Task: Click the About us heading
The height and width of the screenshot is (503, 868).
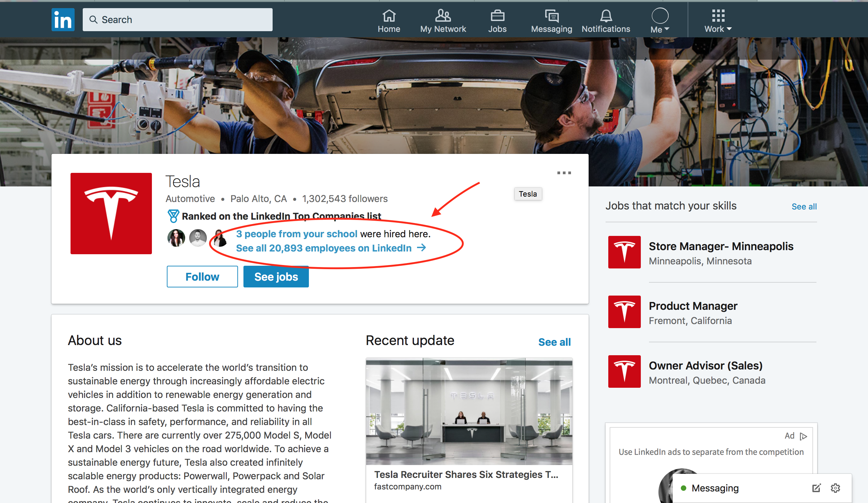Action: click(95, 340)
